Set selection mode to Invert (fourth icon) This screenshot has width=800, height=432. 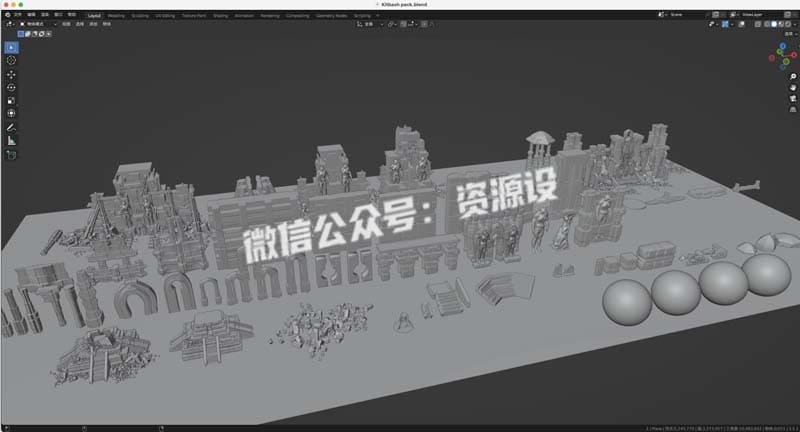point(41,34)
